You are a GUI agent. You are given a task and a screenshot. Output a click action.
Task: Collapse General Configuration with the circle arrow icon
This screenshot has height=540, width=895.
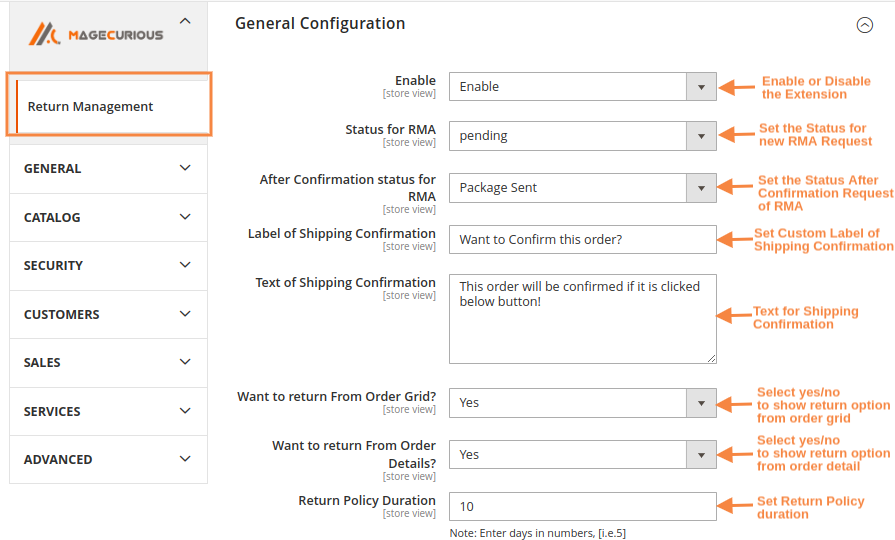[x=865, y=26]
